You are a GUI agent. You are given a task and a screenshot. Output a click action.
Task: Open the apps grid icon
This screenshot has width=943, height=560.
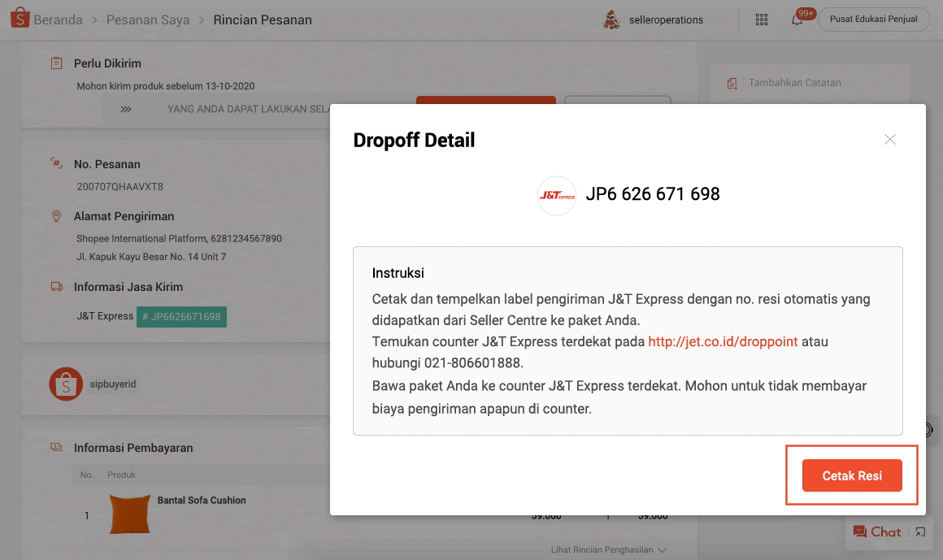(762, 20)
